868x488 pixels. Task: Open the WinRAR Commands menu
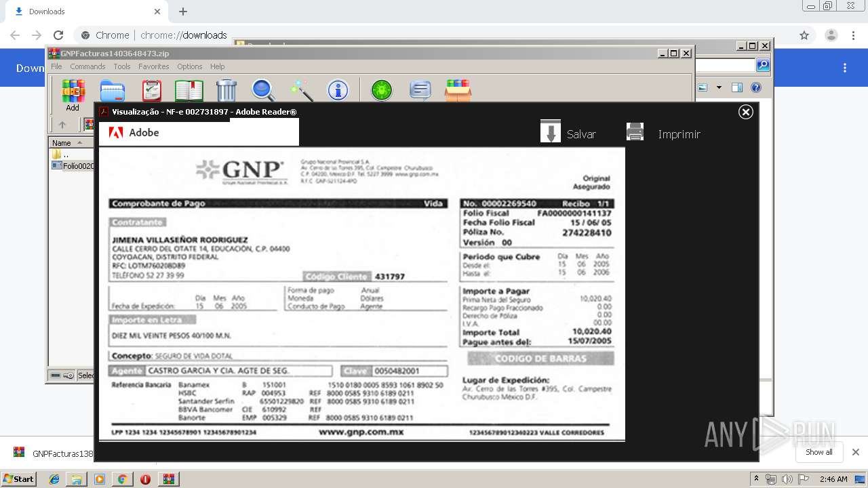[x=87, y=66]
